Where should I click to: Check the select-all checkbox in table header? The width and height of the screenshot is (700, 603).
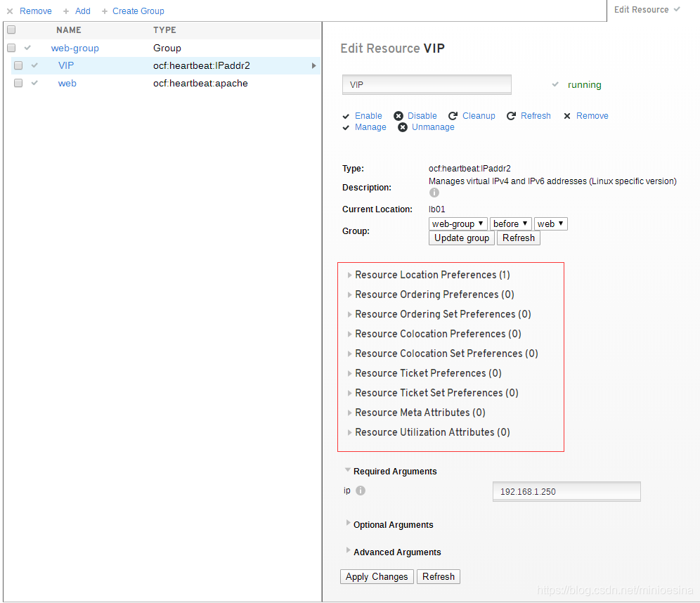pos(11,30)
